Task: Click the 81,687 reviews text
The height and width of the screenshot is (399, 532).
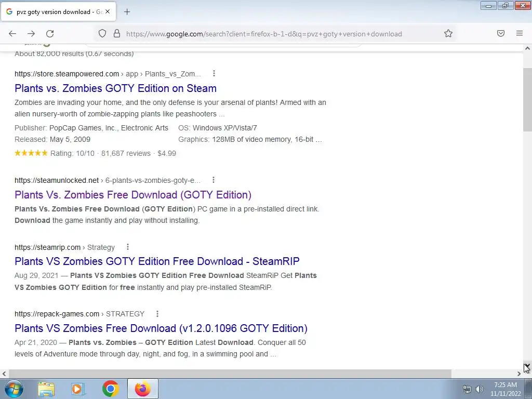Action: [126, 153]
